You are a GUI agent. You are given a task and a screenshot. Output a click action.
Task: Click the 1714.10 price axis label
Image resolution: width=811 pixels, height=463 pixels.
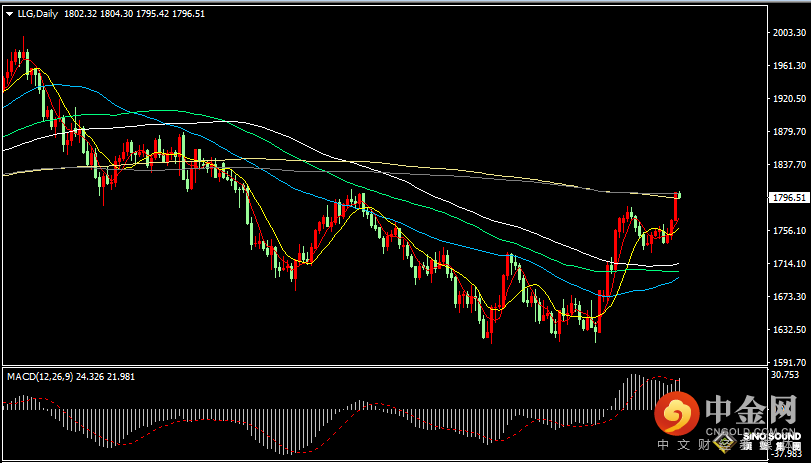(789, 264)
